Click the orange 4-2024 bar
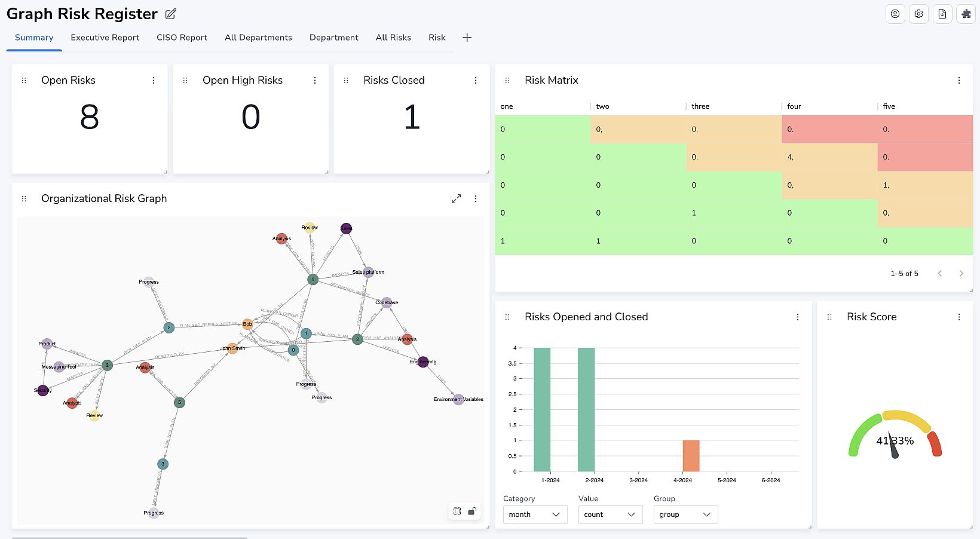 coord(691,456)
